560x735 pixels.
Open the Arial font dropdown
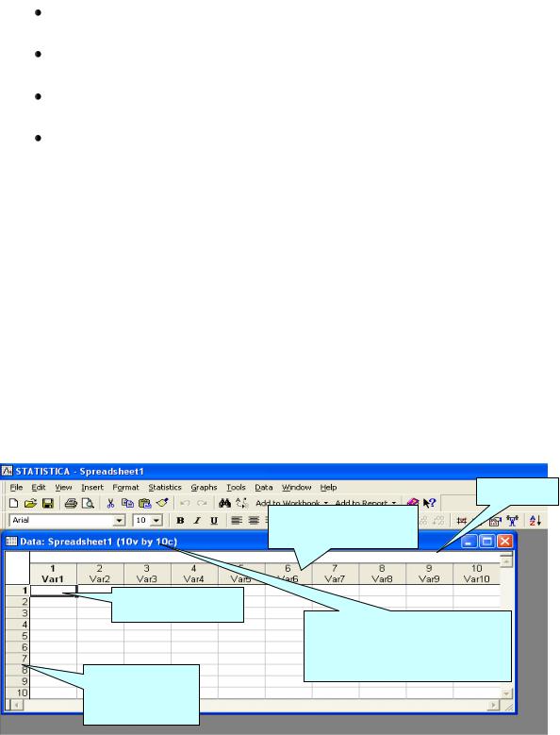pos(120,520)
